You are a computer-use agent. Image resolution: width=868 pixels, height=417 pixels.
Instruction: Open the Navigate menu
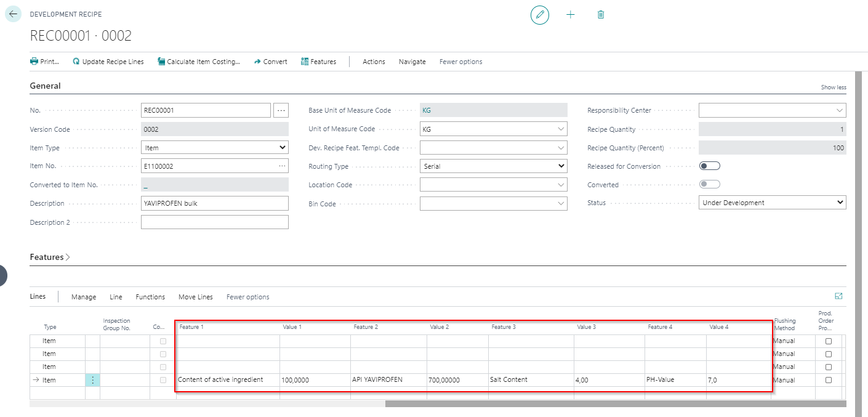pyautogui.click(x=412, y=62)
